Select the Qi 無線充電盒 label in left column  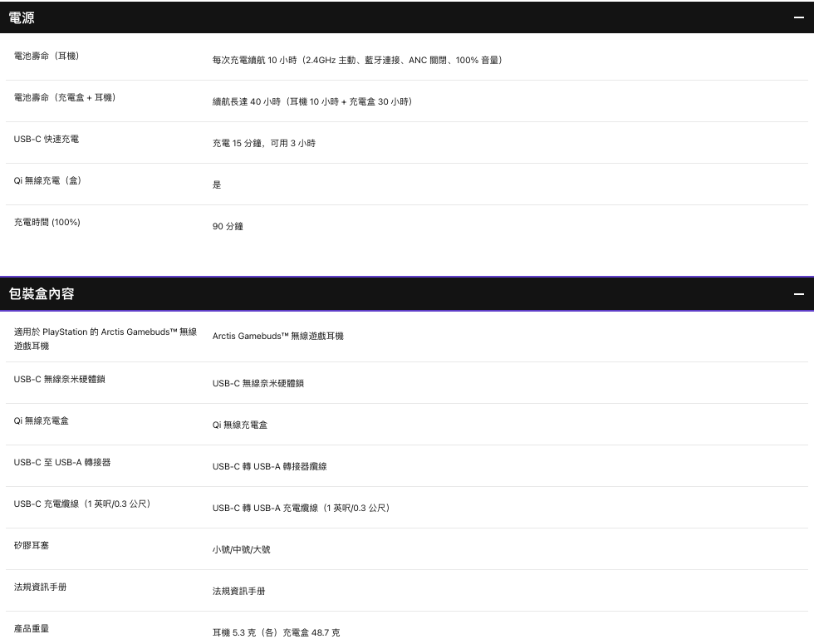[41, 420]
